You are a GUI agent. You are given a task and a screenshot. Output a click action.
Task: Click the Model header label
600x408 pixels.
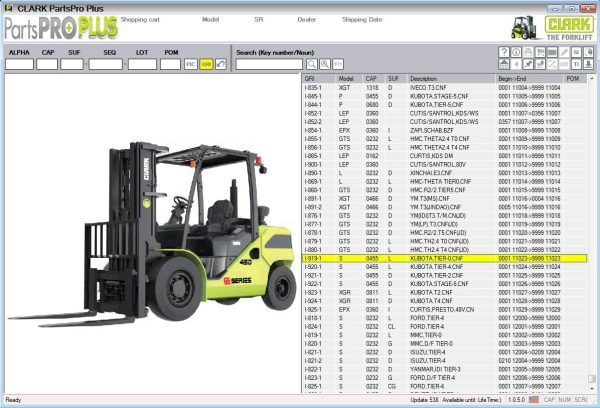210,20
